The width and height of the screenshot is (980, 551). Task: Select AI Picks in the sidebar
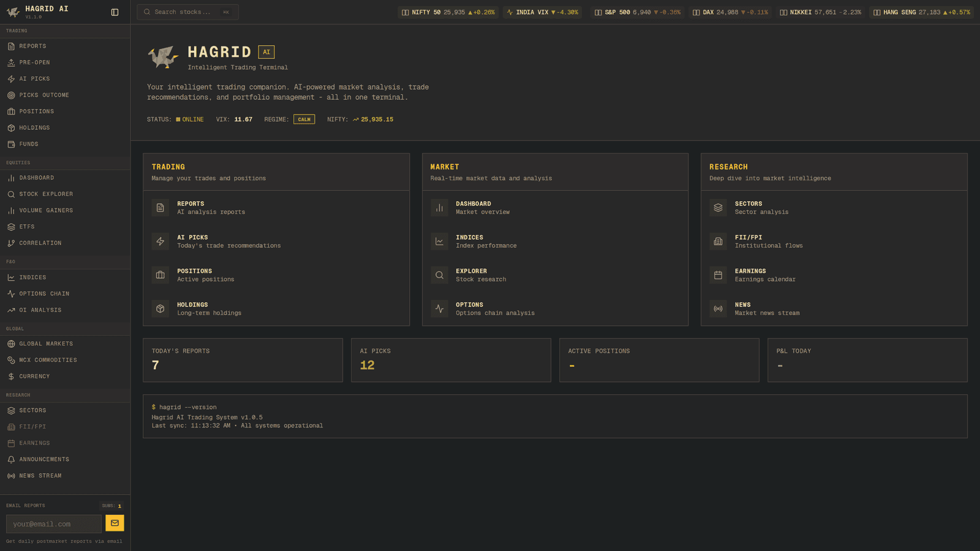(65, 79)
